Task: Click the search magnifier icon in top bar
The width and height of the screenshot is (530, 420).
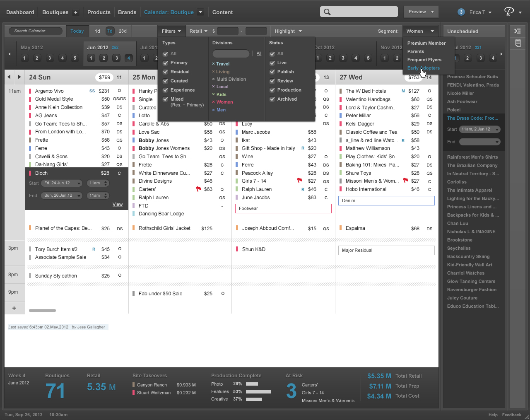Action: [x=327, y=12]
